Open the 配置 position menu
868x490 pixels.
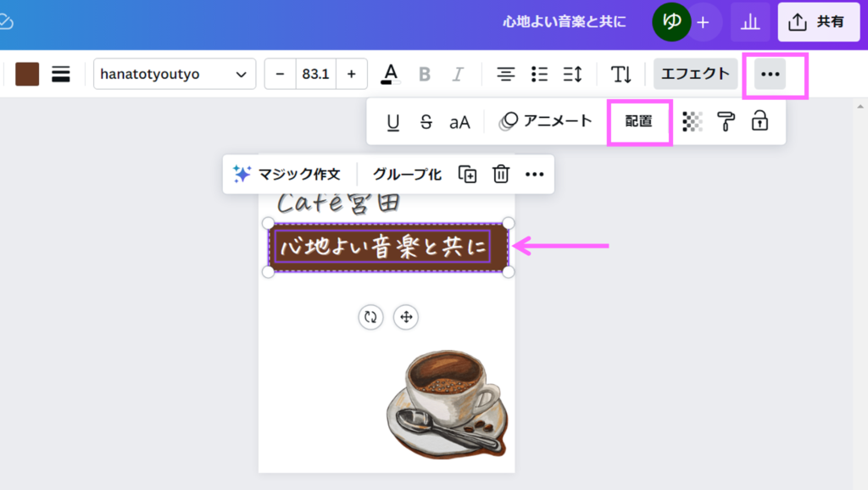[639, 121]
